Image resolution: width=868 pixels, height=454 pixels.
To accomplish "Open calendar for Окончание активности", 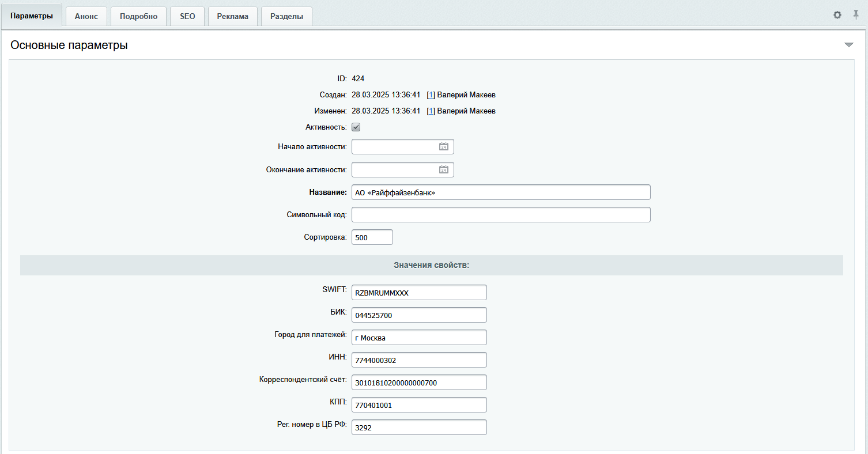I will pos(444,169).
